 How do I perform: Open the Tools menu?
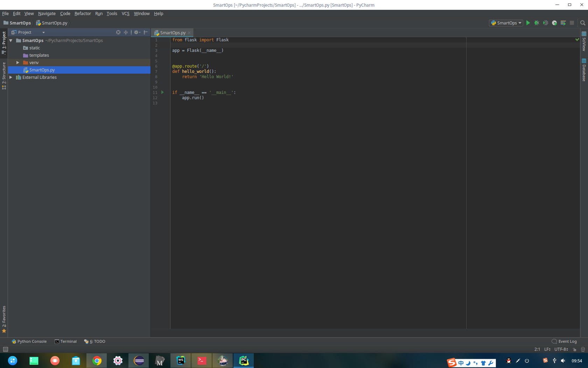click(112, 14)
